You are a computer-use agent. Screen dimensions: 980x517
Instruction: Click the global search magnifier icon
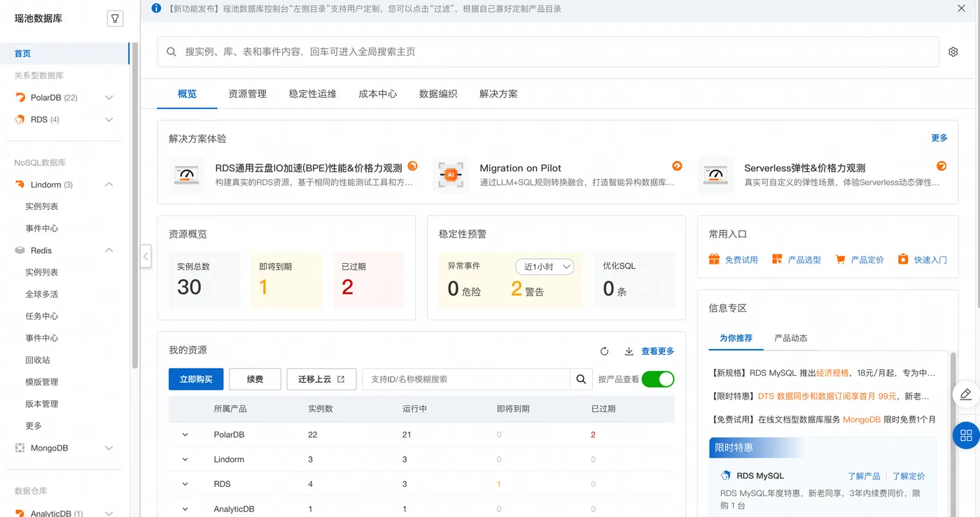pyautogui.click(x=171, y=52)
